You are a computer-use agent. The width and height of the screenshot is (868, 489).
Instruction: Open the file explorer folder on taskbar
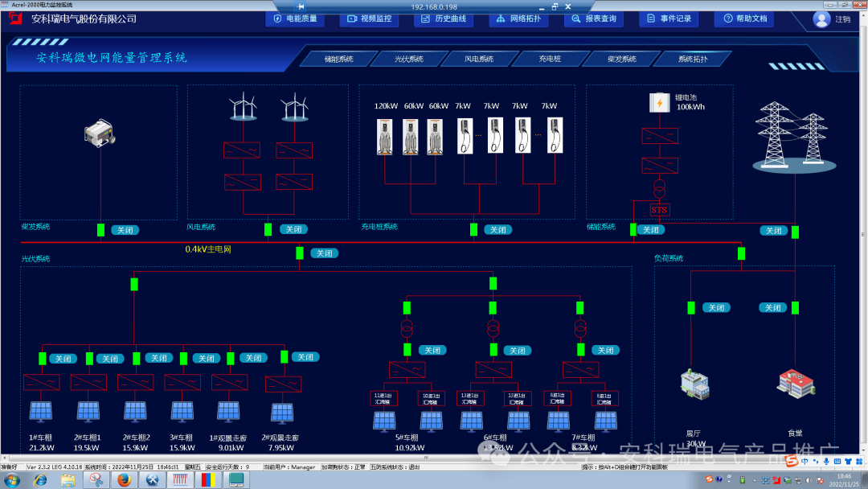click(x=68, y=480)
